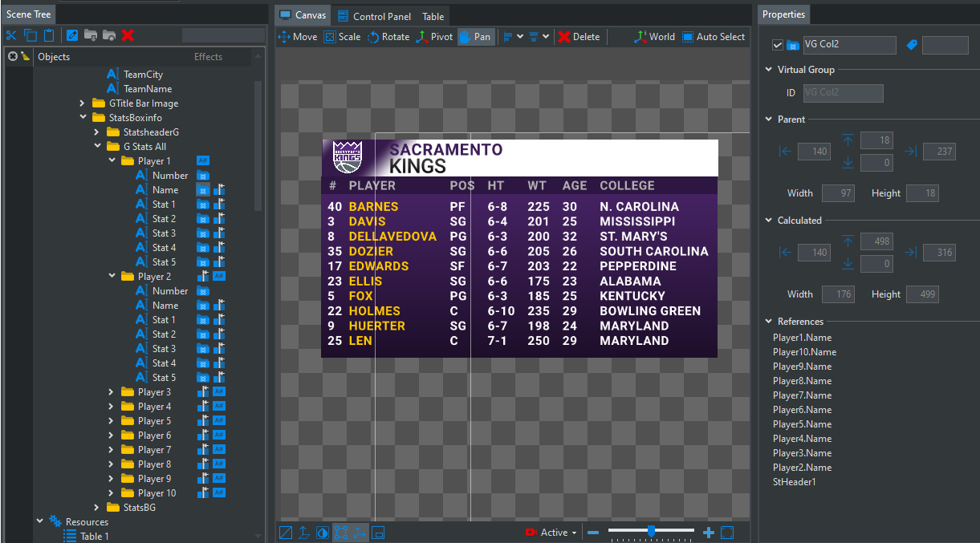Image resolution: width=980 pixels, height=543 pixels.
Task: Uncheck the VG Col2 enabled checkbox
Action: 777,46
